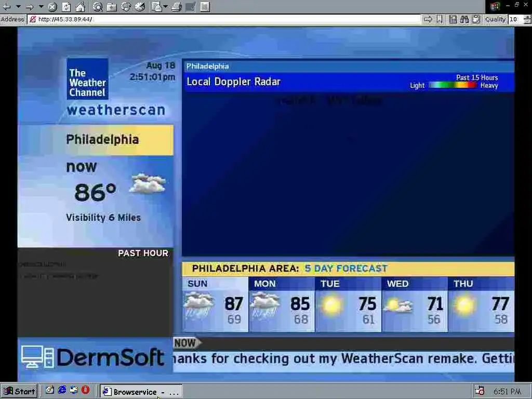Click Sunday's high of 87
Image resolution: width=532 pixels, height=399 pixels.
[234, 303]
